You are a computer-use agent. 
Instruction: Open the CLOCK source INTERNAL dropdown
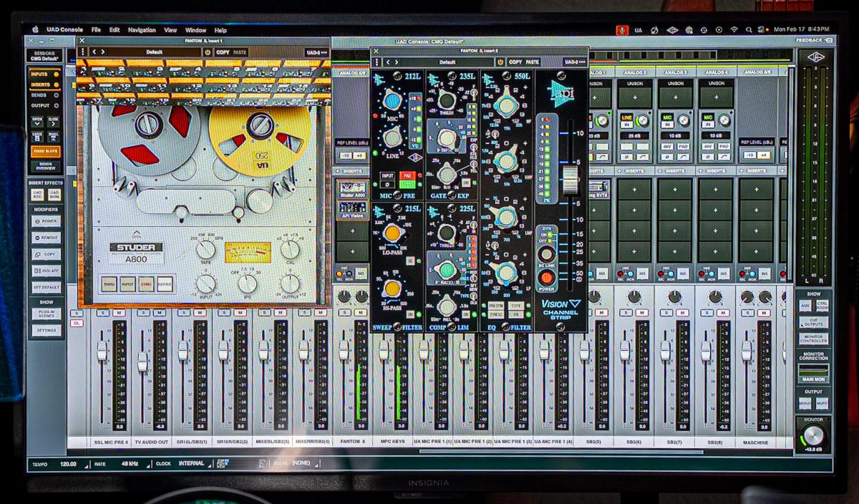(195, 463)
